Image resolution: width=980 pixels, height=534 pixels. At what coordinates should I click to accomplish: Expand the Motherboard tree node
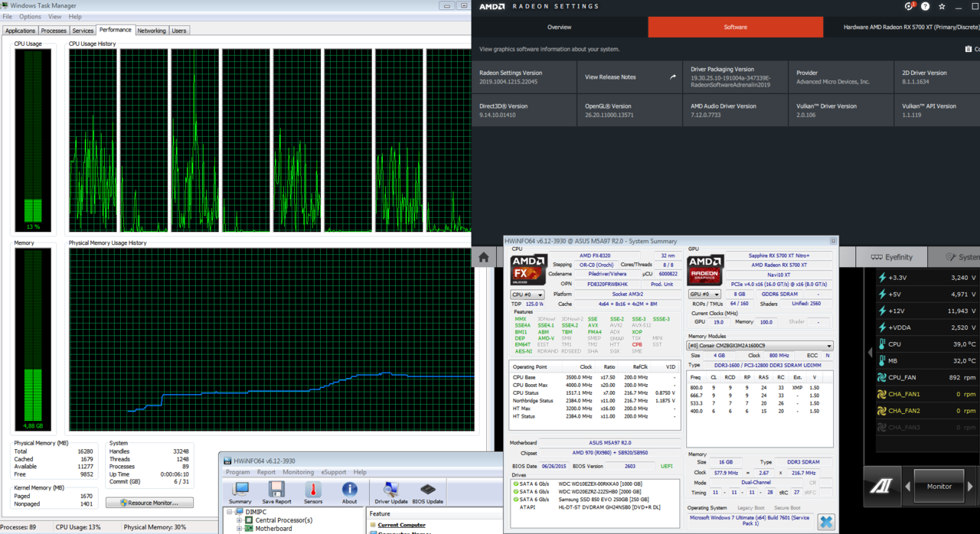(239, 529)
